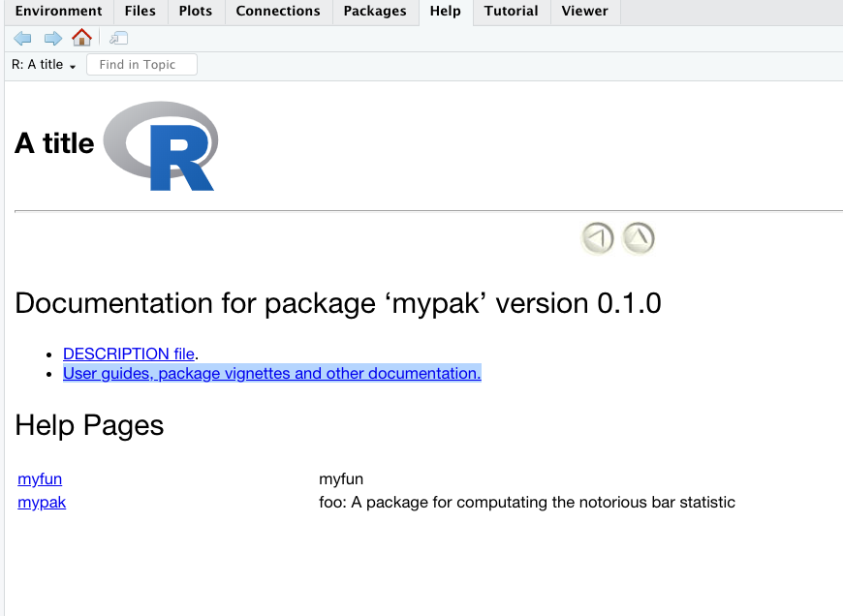Click the round previous-page arrow button
Image resolution: width=843 pixels, height=616 pixels.
click(x=597, y=238)
